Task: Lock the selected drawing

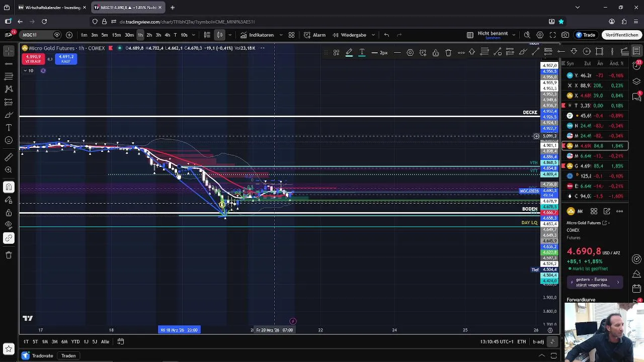Action: coord(436,52)
